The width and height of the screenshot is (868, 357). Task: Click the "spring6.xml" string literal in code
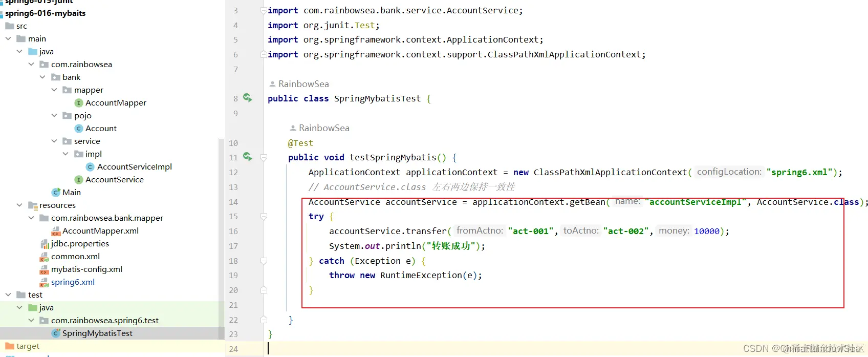pyautogui.click(x=799, y=172)
